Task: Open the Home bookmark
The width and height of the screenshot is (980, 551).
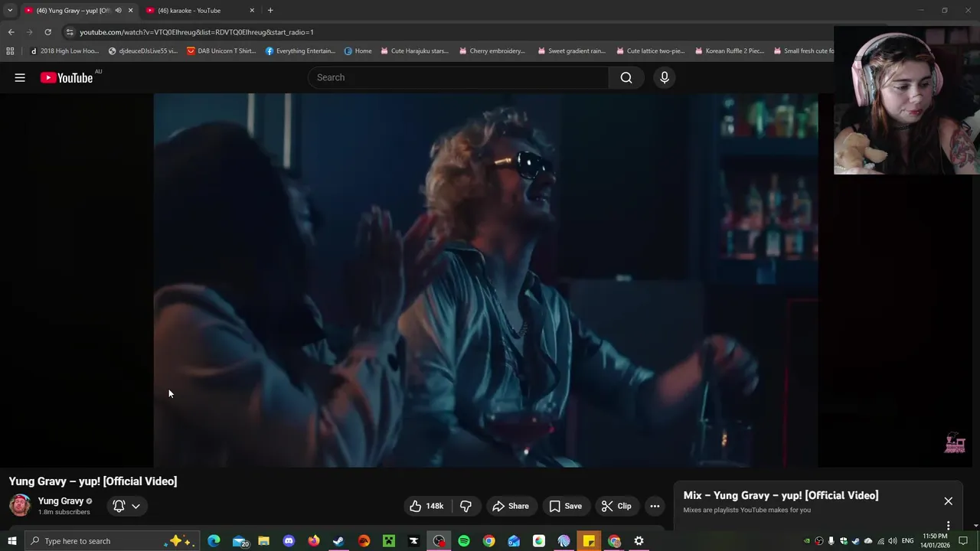Action: tap(358, 51)
